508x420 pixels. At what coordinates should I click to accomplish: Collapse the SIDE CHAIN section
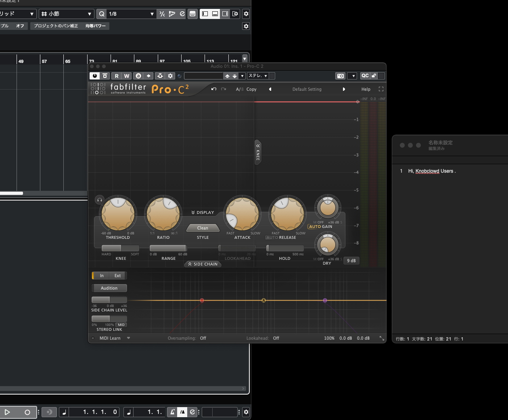(x=203, y=264)
